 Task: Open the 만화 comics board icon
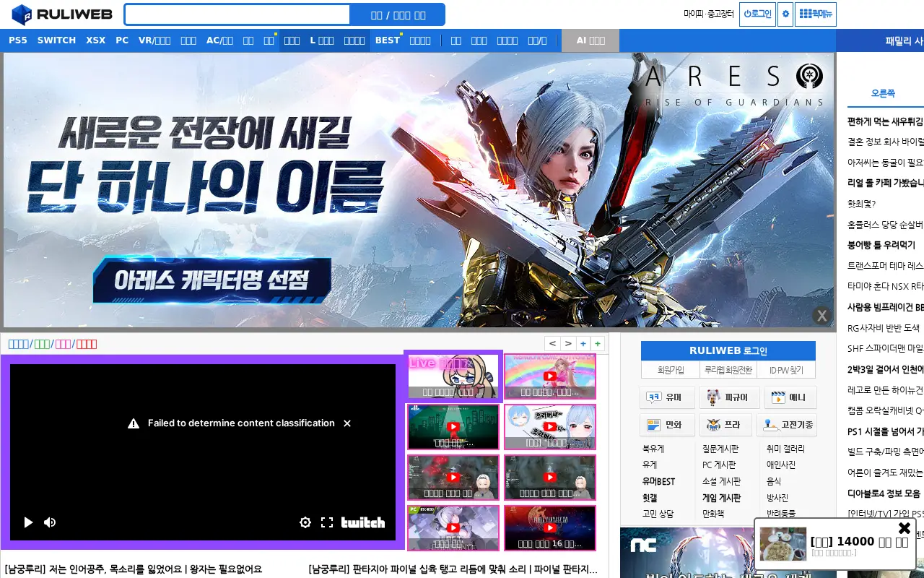point(667,425)
